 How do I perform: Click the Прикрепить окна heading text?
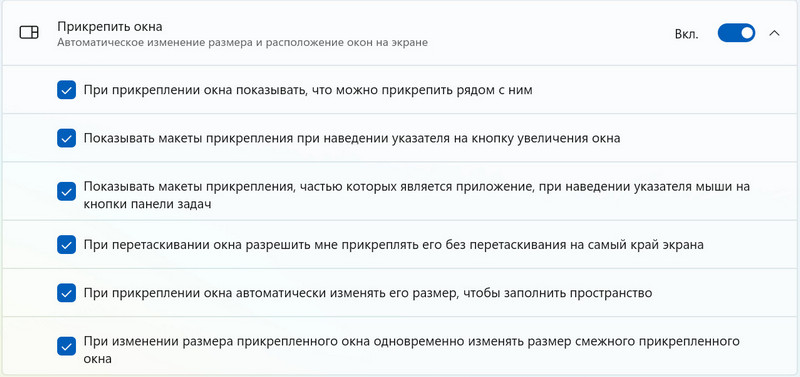point(110,26)
